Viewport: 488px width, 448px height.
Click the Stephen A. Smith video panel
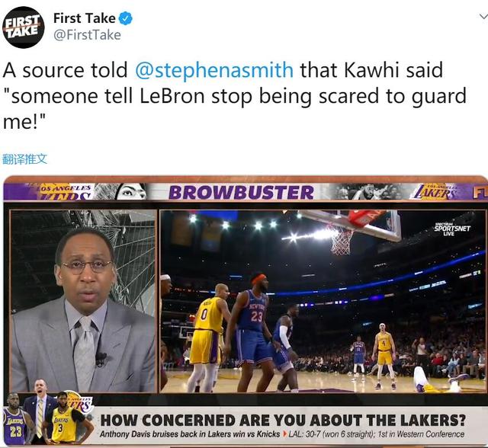point(83,301)
